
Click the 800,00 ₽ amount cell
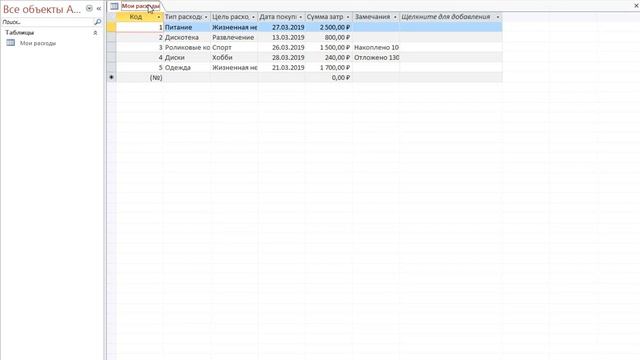click(329, 37)
